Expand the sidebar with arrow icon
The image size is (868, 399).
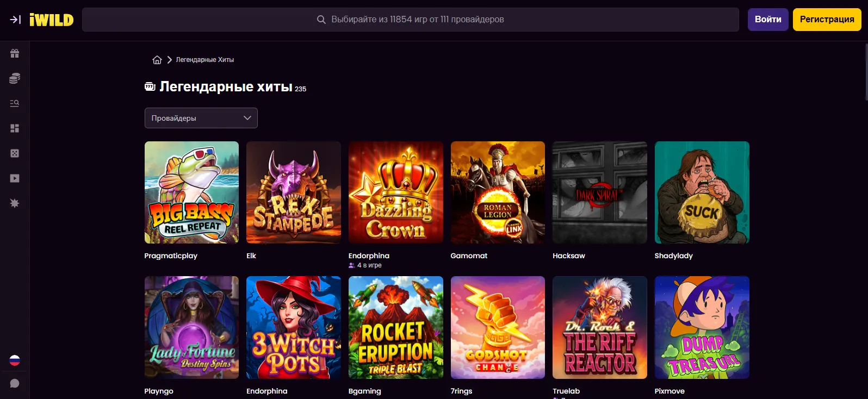click(15, 20)
